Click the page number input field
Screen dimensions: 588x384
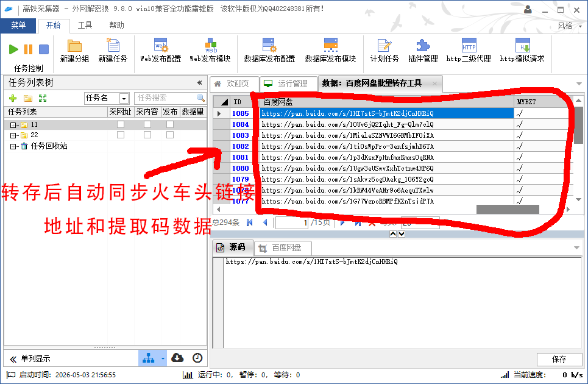[292, 222]
